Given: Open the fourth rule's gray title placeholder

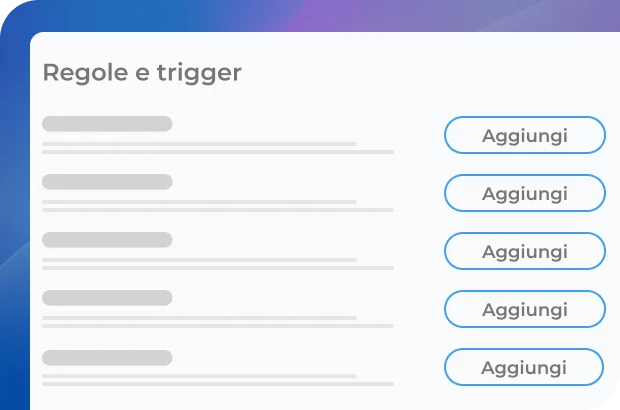Looking at the screenshot, I should point(107,298).
